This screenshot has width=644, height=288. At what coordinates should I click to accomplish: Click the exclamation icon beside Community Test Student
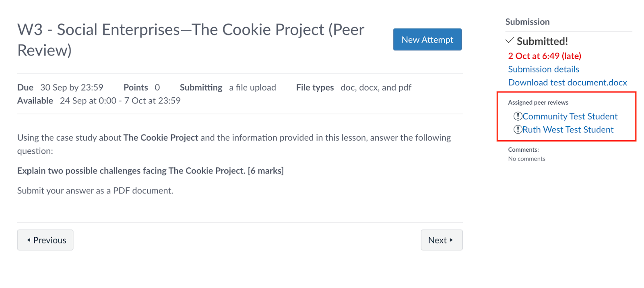tap(518, 116)
